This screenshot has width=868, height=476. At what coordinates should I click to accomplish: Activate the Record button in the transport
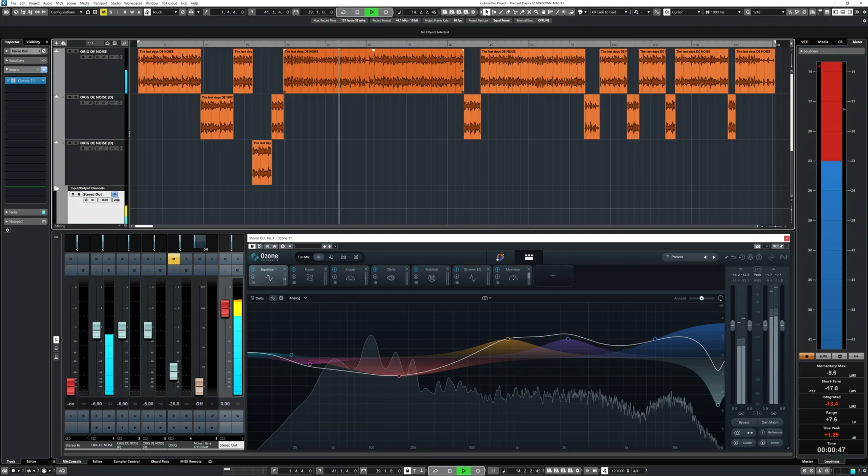tap(385, 12)
